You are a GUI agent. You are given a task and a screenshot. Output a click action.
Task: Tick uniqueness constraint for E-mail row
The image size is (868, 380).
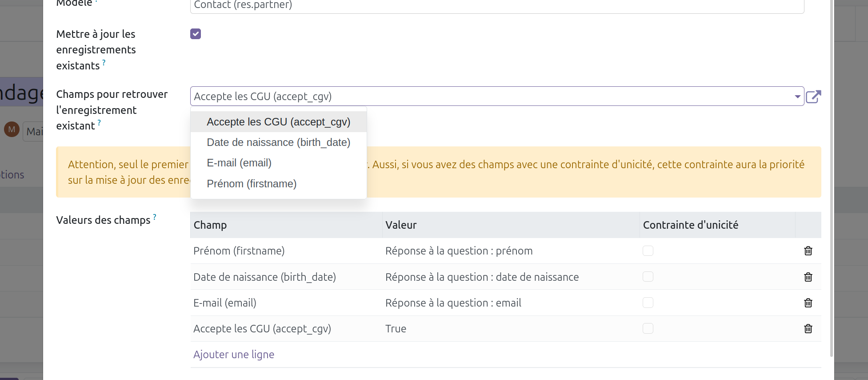point(648,303)
